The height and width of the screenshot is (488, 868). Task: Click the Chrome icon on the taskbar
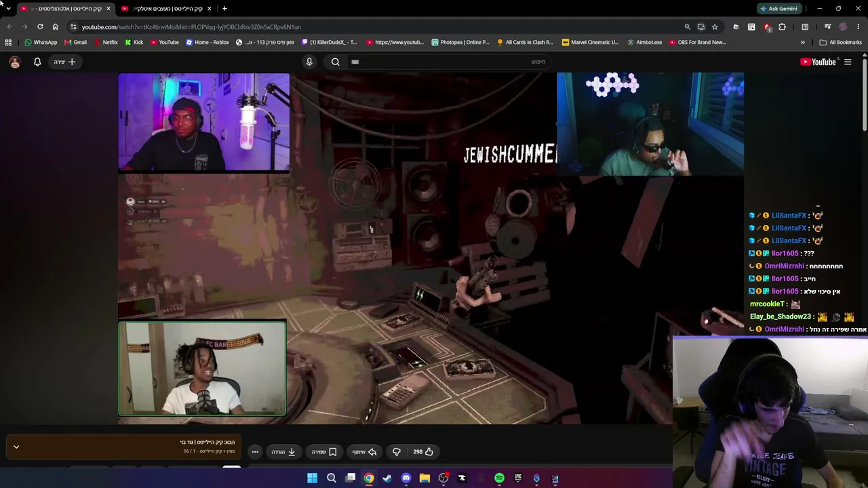(x=369, y=479)
